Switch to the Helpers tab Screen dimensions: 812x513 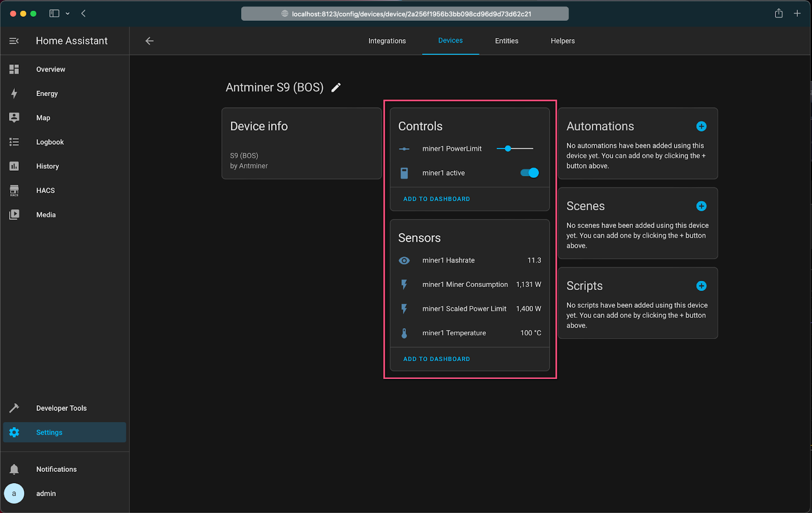click(x=563, y=41)
